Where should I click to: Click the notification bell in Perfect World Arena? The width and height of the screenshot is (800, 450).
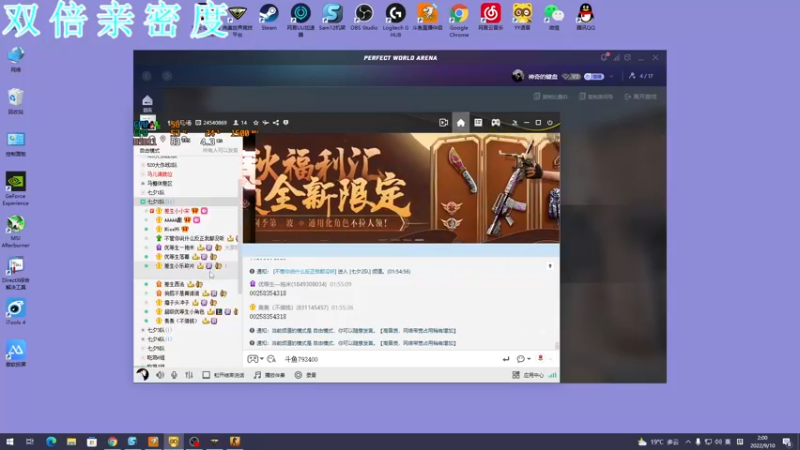click(x=604, y=58)
